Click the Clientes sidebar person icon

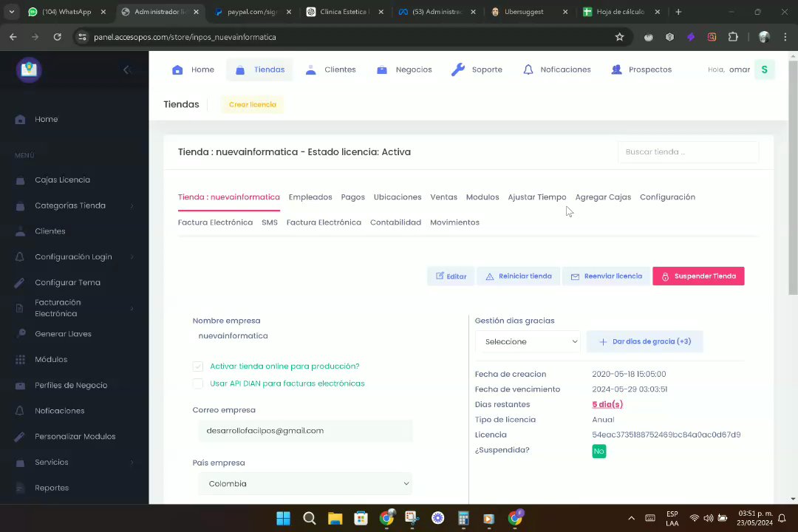click(21, 231)
